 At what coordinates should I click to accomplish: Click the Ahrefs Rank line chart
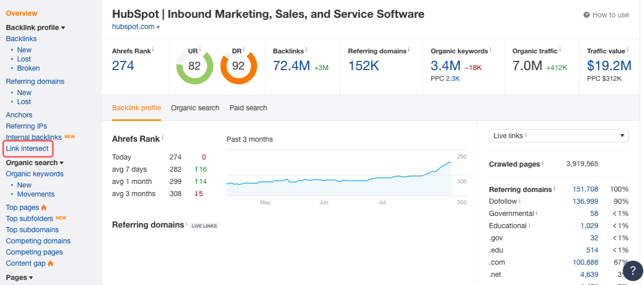coord(339,173)
